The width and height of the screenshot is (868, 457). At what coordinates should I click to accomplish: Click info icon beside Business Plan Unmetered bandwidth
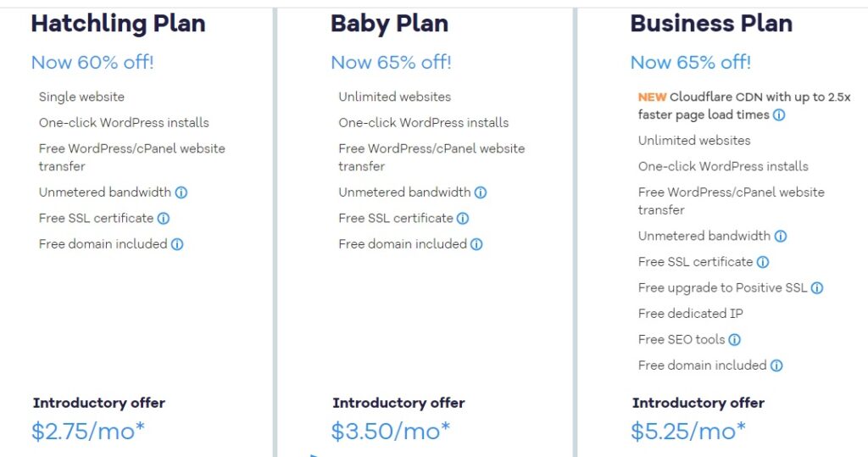coord(781,236)
